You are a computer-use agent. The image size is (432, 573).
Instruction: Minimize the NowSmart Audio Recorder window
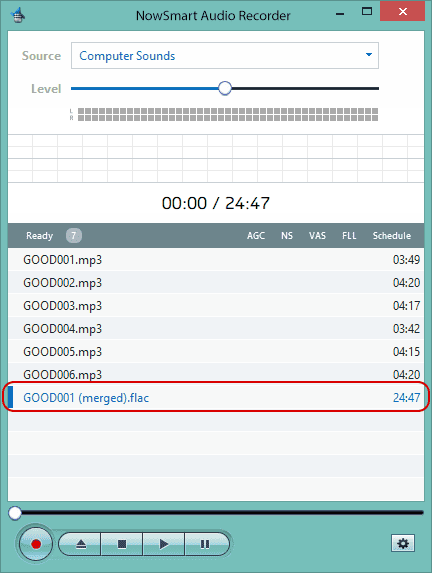340,15
